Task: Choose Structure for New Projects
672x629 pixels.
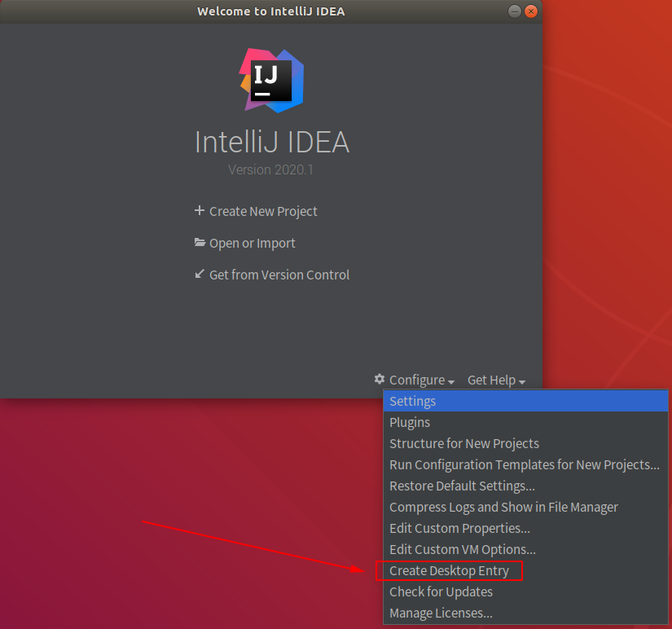Action: (x=464, y=443)
